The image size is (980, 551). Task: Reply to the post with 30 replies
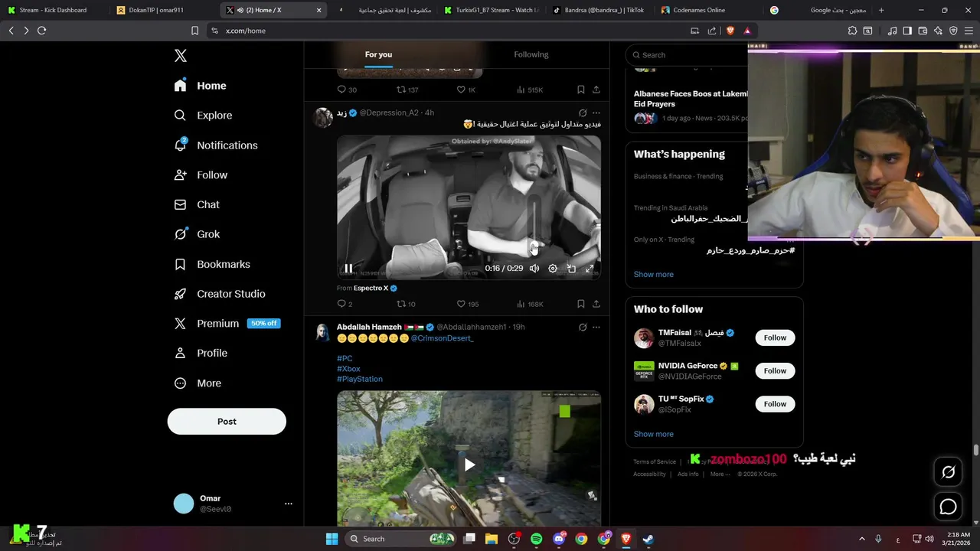pyautogui.click(x=347, y=90)
